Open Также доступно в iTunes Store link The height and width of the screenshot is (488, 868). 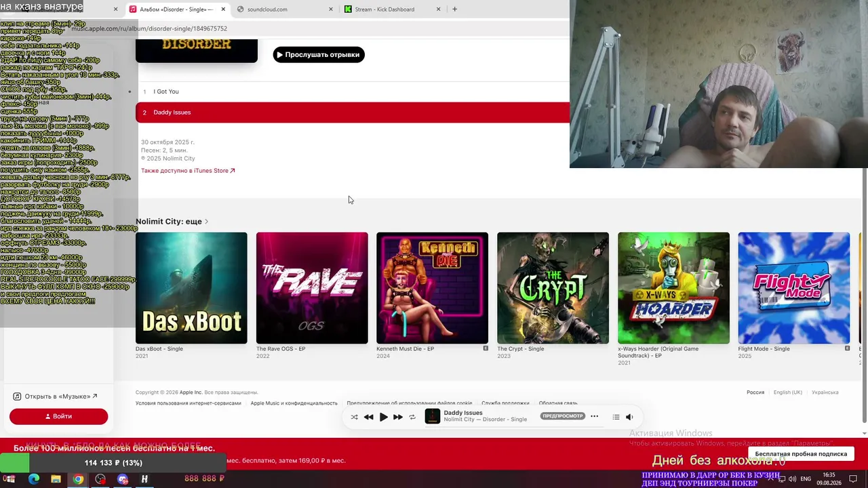(188, 171)
